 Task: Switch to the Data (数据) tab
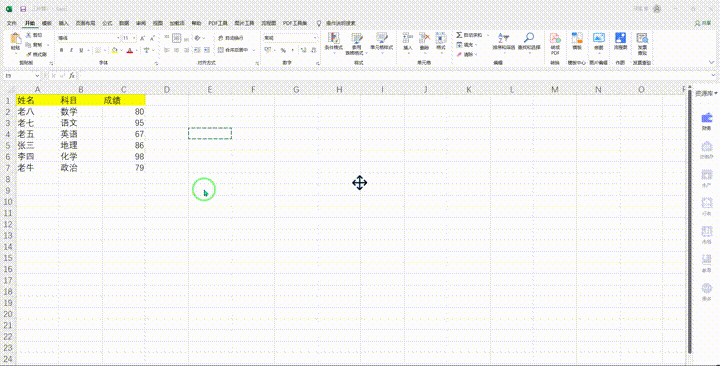point(124,23)
